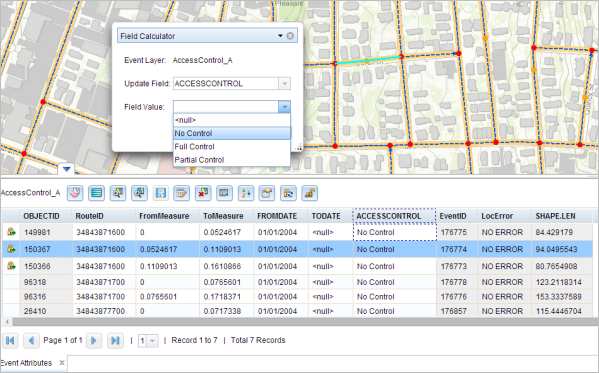
Task: Click the clear selection eraser icon
Action: (x=75, y=193)
